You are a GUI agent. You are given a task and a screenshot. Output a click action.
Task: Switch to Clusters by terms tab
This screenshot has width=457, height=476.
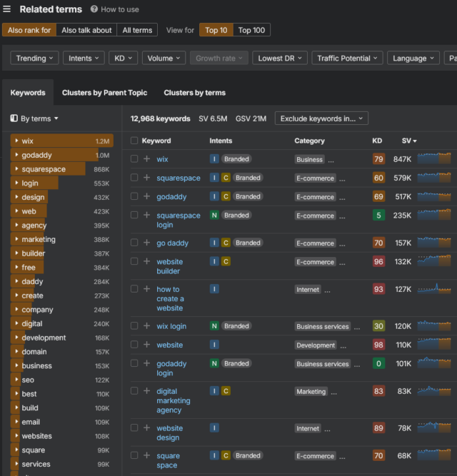pyautogui.click(x=195, y=93)
